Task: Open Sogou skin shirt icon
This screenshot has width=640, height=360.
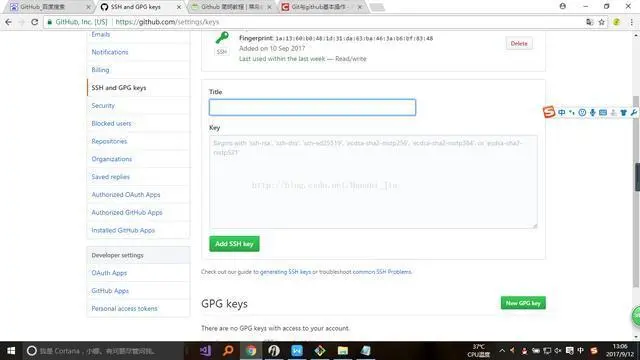Action: [x=623, y=112]
